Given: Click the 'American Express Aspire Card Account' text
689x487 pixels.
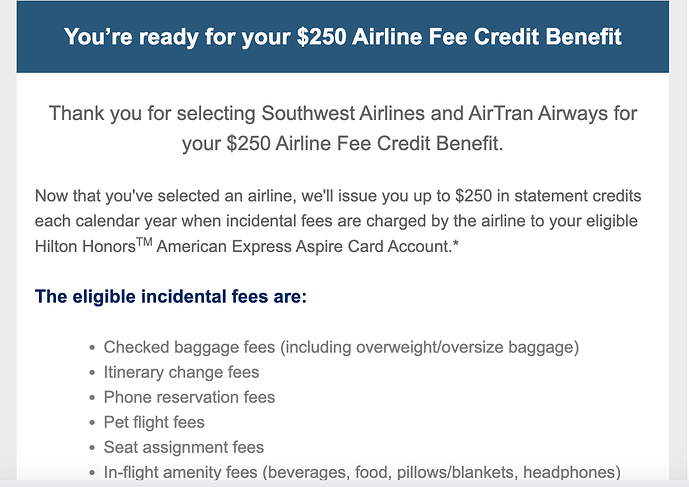Looking at the screenshot, I should click(x=304, y=247).
